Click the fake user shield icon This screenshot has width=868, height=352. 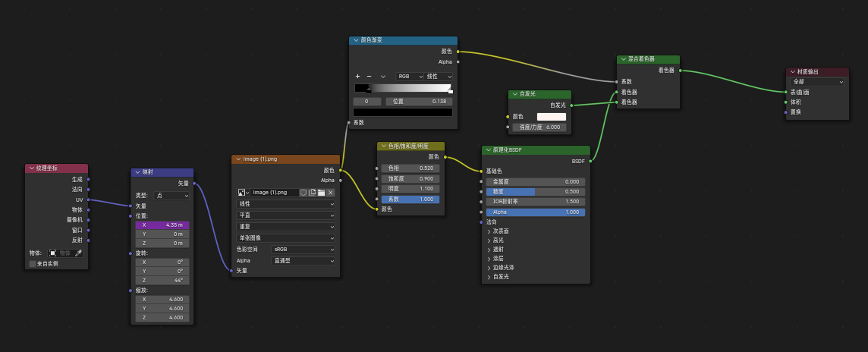(x=303, y=193)
